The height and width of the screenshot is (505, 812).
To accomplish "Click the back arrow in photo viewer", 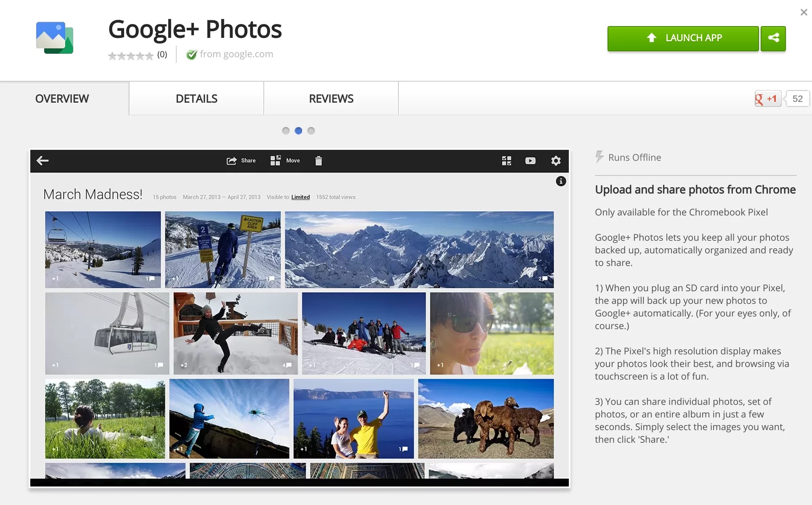I will (42, 160).
